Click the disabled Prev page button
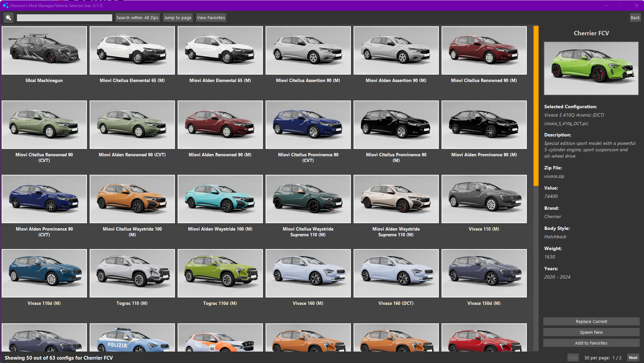 tap(573, 358)
